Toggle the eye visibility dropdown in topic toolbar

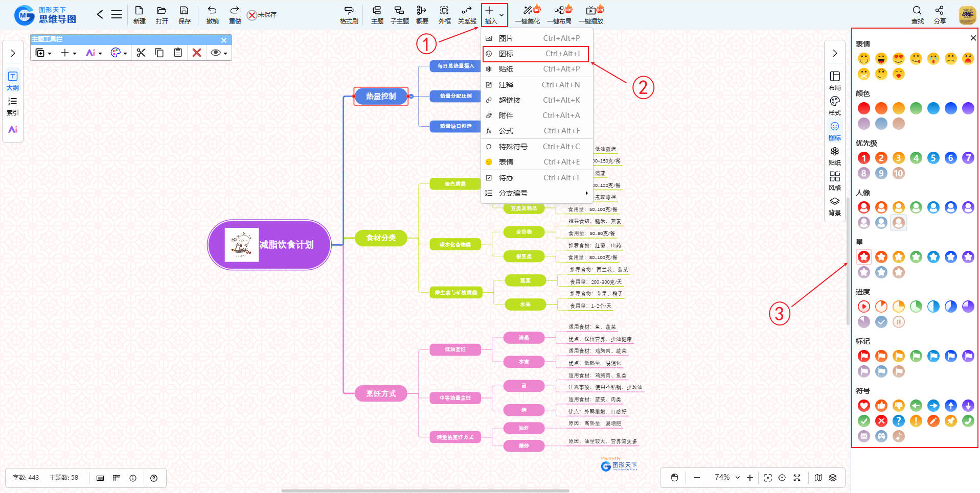219,53
